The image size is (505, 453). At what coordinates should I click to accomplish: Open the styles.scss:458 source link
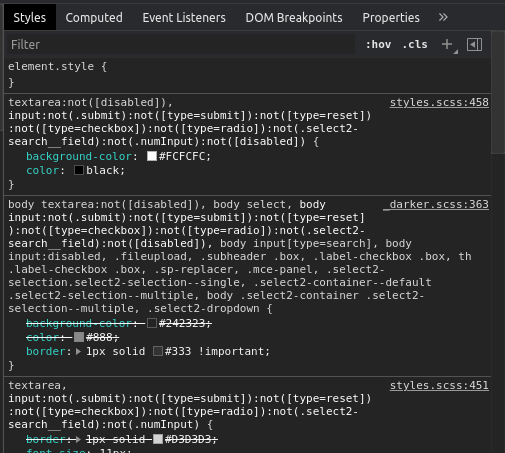point(439,102)
